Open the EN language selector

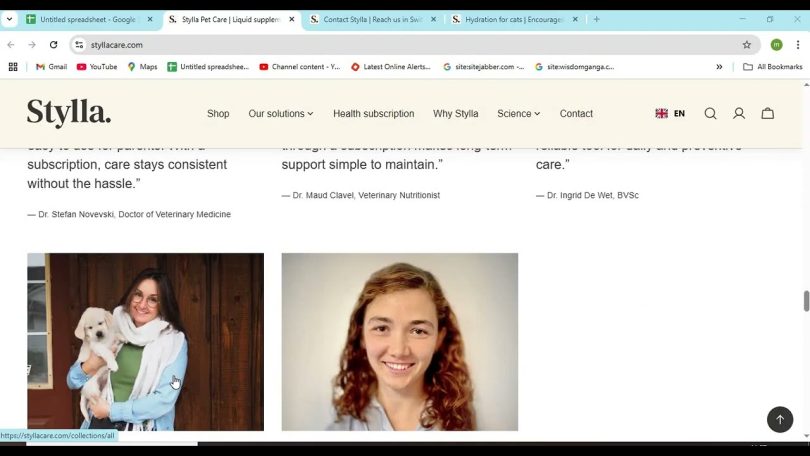670,114
